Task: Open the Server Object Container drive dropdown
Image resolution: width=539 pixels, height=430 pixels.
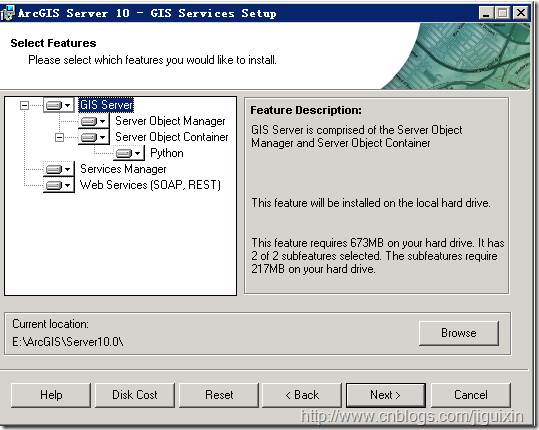Action: pyautogui.click(x=94, y=137)
